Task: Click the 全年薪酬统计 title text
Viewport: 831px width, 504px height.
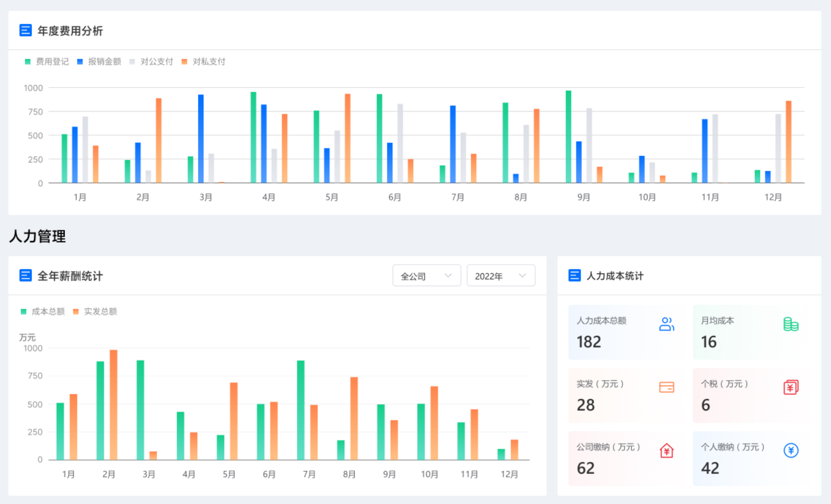Action: [x=70, y=276]
